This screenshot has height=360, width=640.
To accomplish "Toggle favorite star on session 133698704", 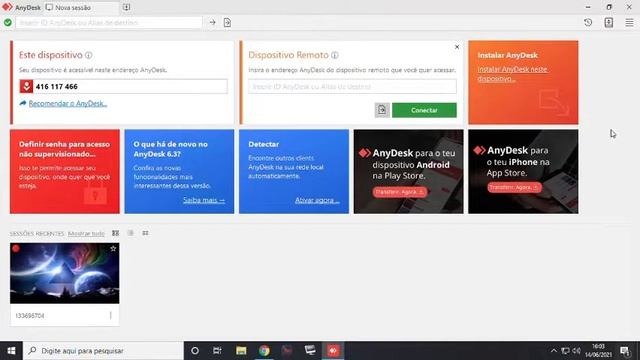I will click(113, 249).
